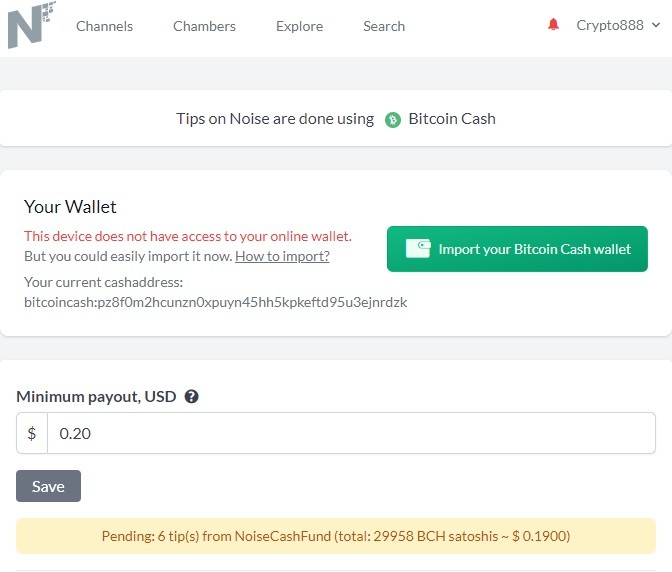
Task: Open notifications via red bell icon
Action: click(553, 24)
